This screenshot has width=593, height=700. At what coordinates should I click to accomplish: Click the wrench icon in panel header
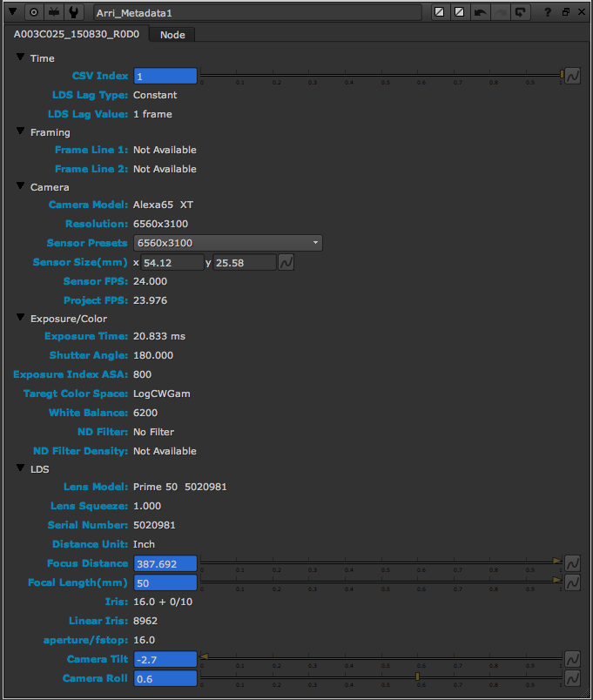pos(73,12)
